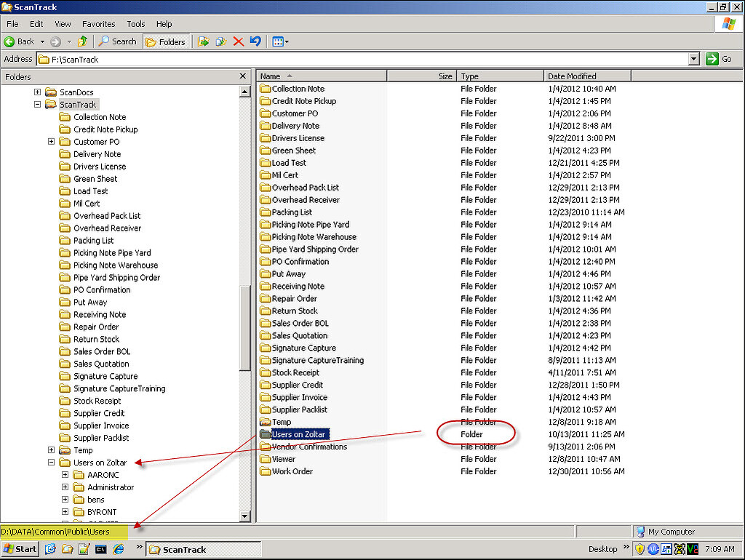Image resolution: width=745 pixels, height=560 pixels.
Task: Open the Back button history dropdown
Action: pos(41,41)
